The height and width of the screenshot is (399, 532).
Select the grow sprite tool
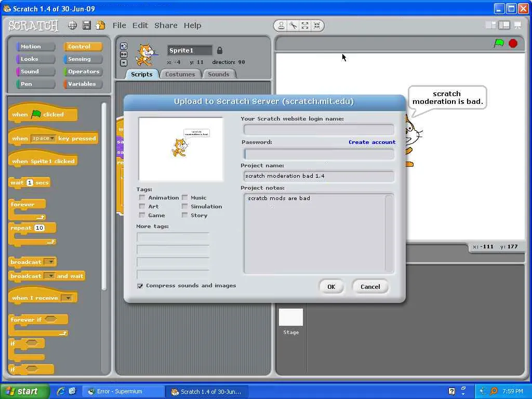pos(305,25)
